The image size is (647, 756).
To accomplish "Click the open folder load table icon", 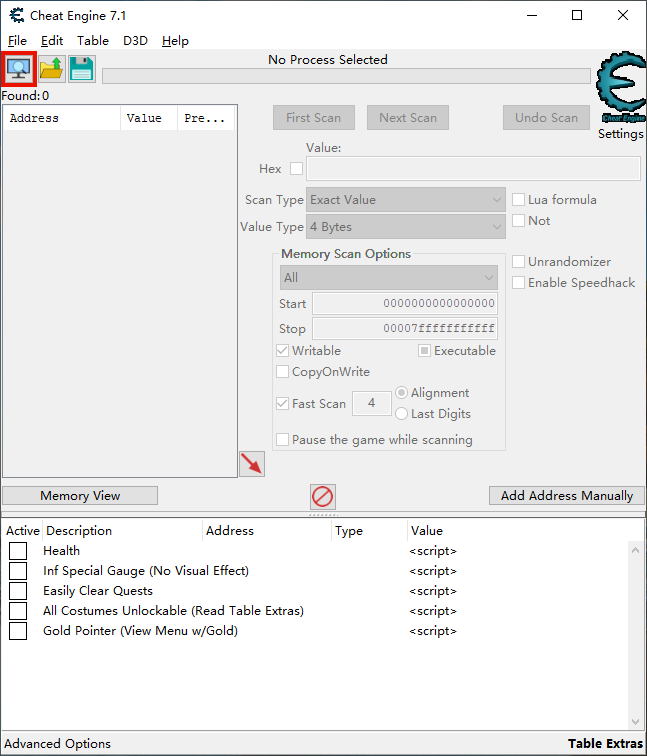I will click(x=51, y=69).
